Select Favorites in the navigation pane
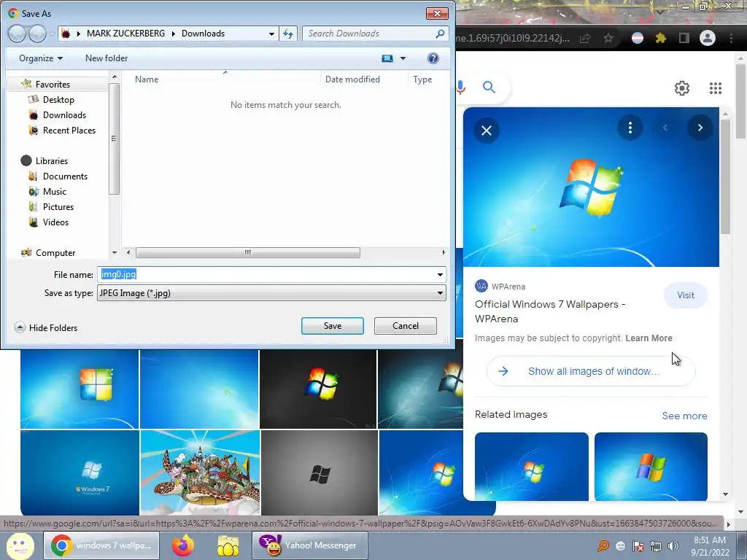The height and width of the screenshot is (560, 747). 53,85
